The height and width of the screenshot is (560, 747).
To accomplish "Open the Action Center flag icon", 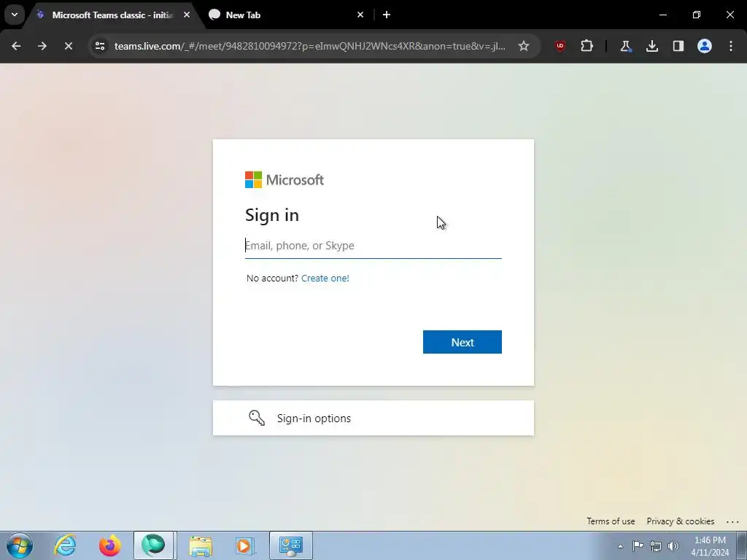I will pyautogui.click(x=638, y=546).
